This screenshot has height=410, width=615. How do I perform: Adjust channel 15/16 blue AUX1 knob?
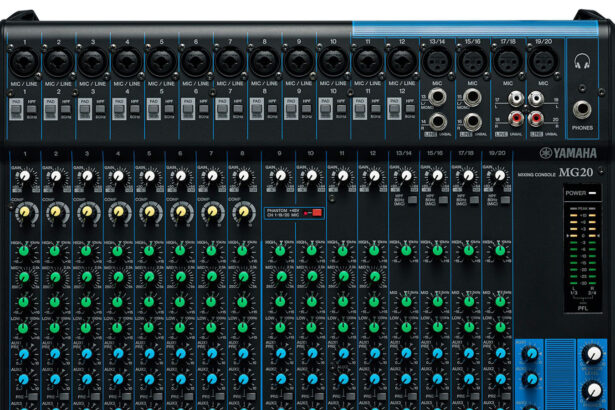(x=437, y=354)
